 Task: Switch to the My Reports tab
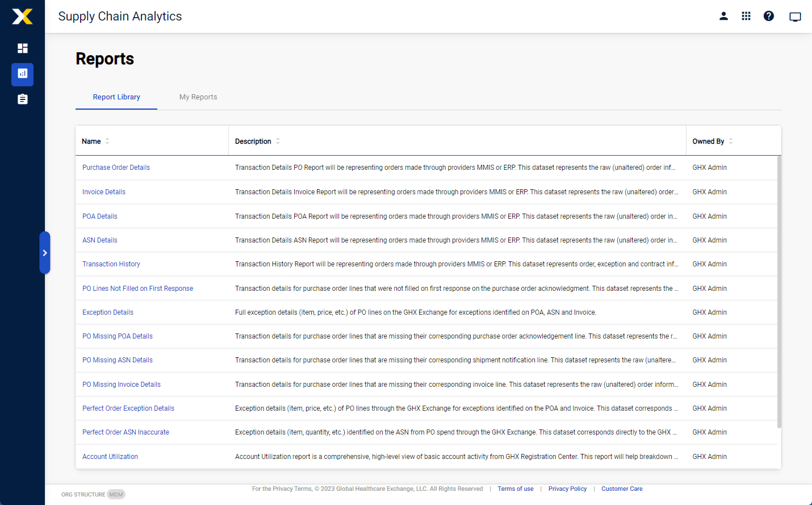(198, 97)
